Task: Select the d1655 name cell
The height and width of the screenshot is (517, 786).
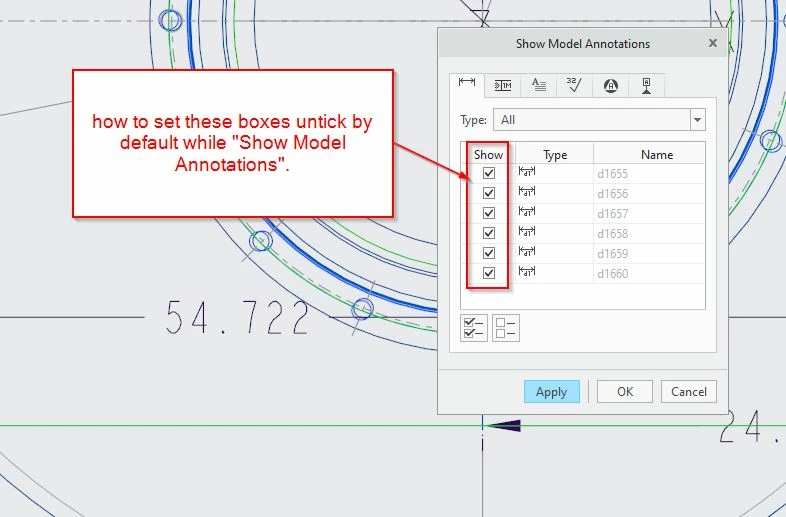Action: [649, 174]
